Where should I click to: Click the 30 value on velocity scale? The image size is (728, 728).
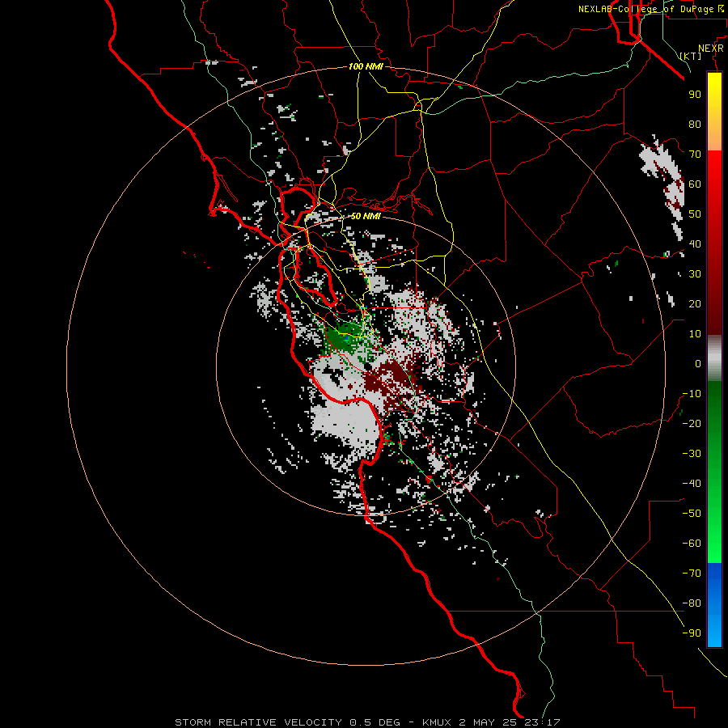[x=695, y=274]
